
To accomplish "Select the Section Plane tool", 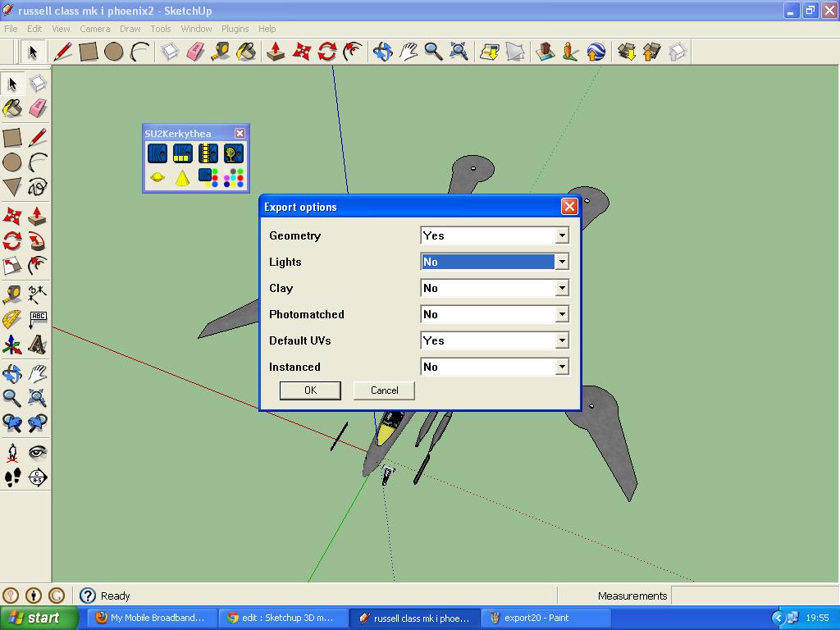I will point(38,477).
